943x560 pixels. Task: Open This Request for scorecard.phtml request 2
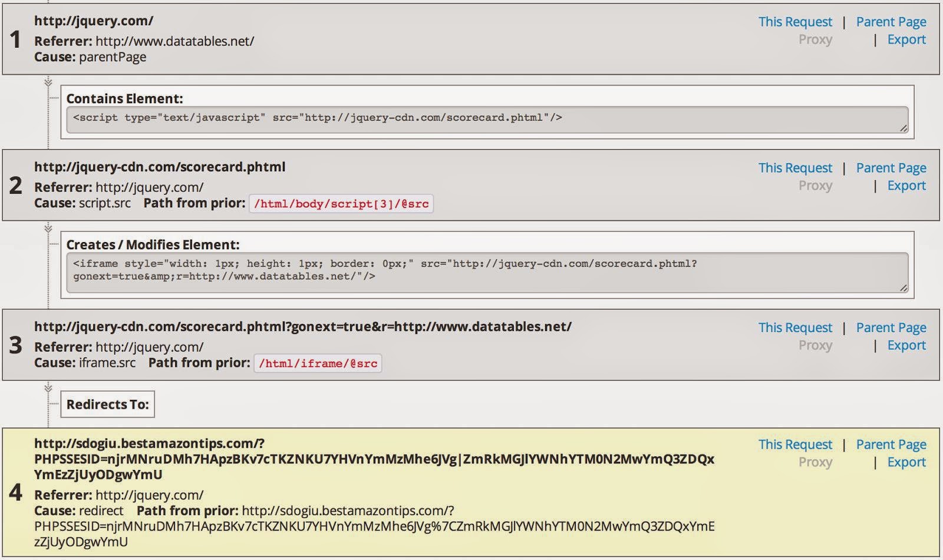[x=795, y=168]
